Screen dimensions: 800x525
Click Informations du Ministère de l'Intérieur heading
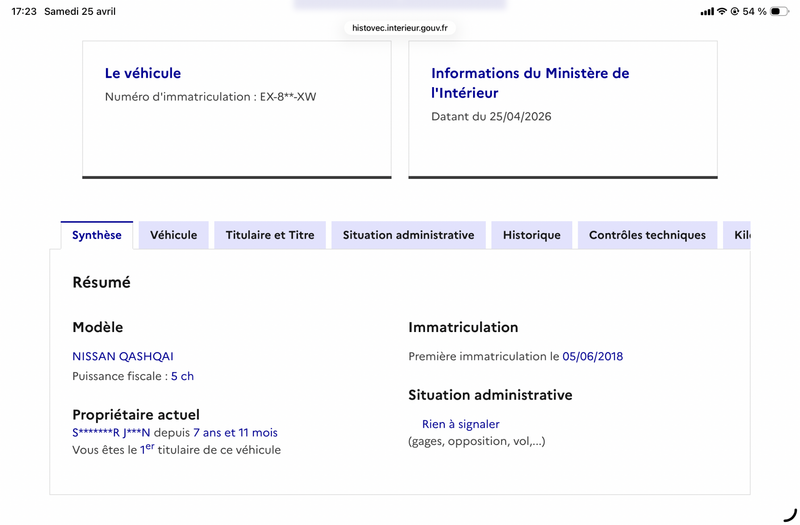[530, 83]
